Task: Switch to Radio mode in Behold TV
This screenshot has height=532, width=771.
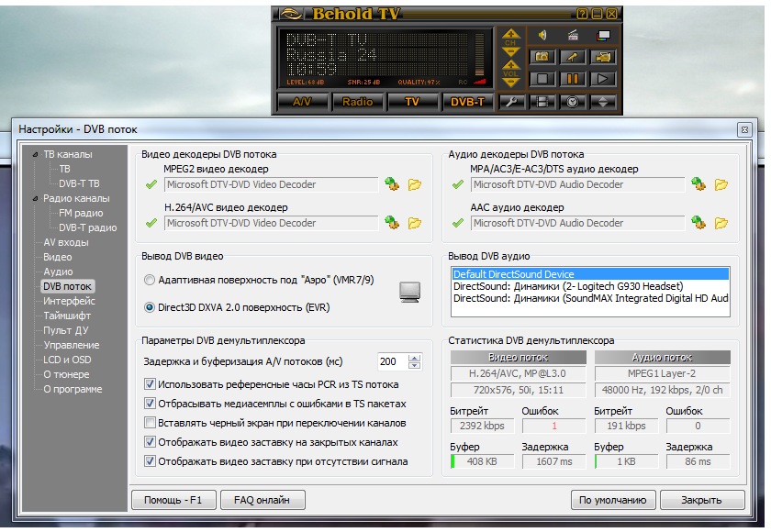Action: (357, 102)
